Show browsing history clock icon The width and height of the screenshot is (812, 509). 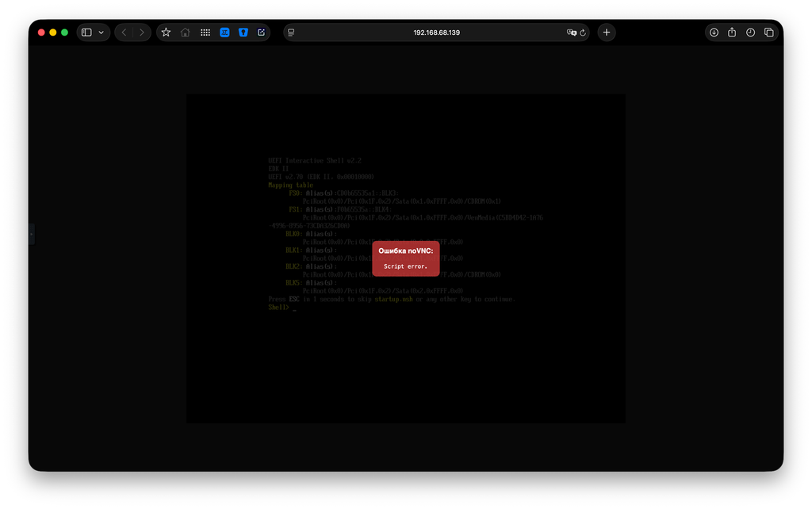pos(750,32)
